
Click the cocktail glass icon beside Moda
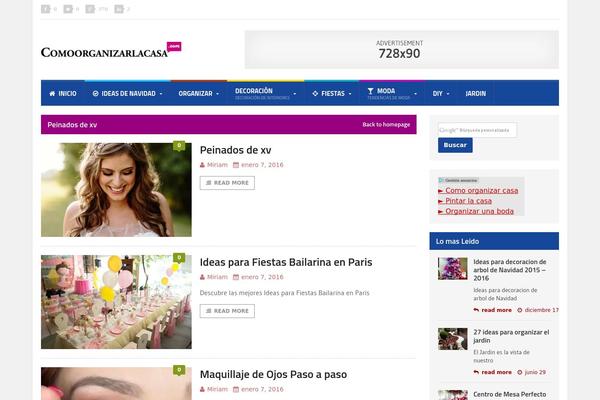pos(370,91)
